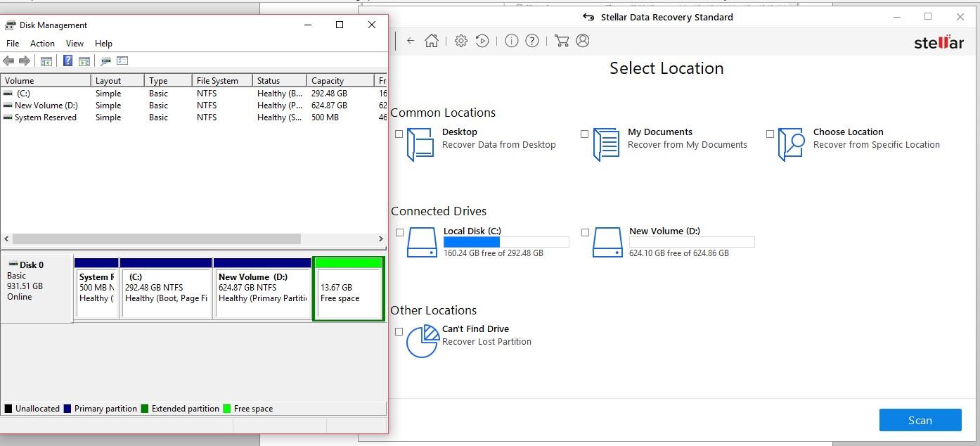980x446 pixels.
Task: Open the View menu in Disk Management
Action: point(75,44)
